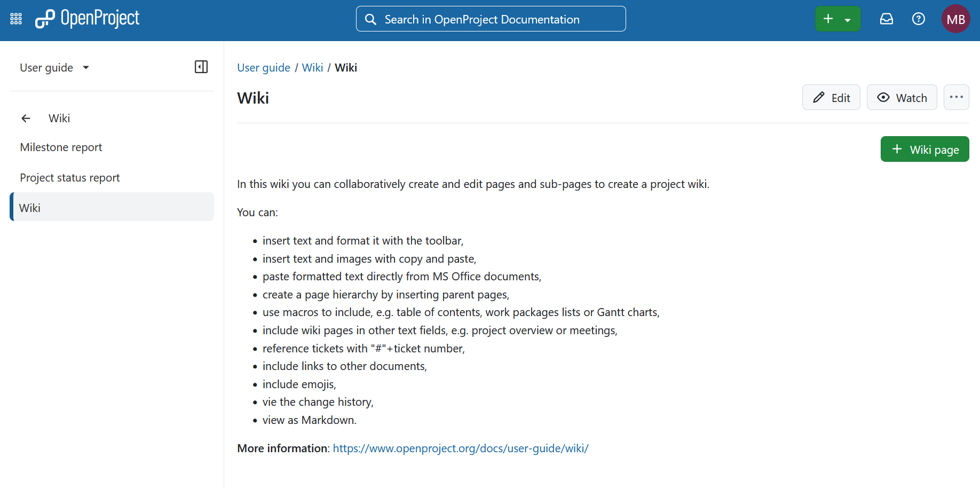Screen dimensions: 980x488
Task: Open the Wiki breadcrumb link
Action: click(312, 68)
